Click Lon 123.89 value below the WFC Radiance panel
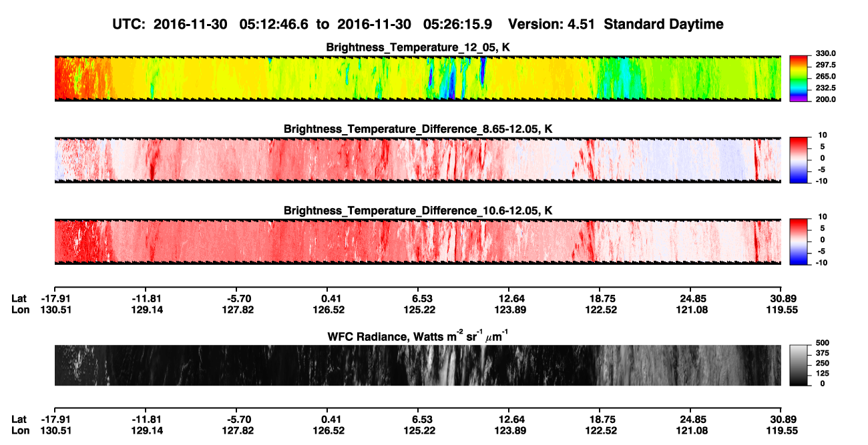Screen dimensions: 868x445 point(511,431)
